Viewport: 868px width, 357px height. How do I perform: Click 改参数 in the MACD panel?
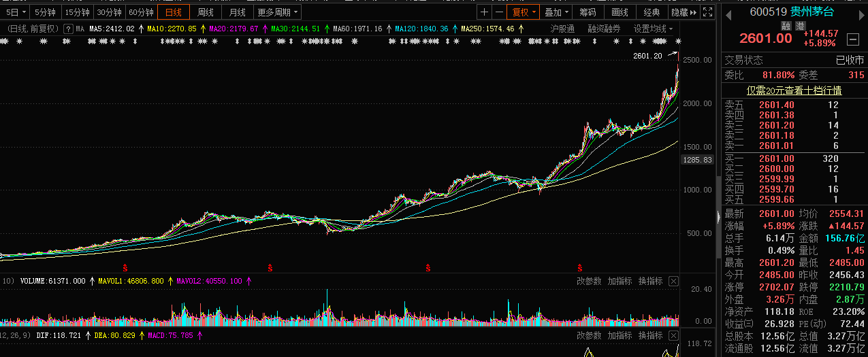pos(589,335)
